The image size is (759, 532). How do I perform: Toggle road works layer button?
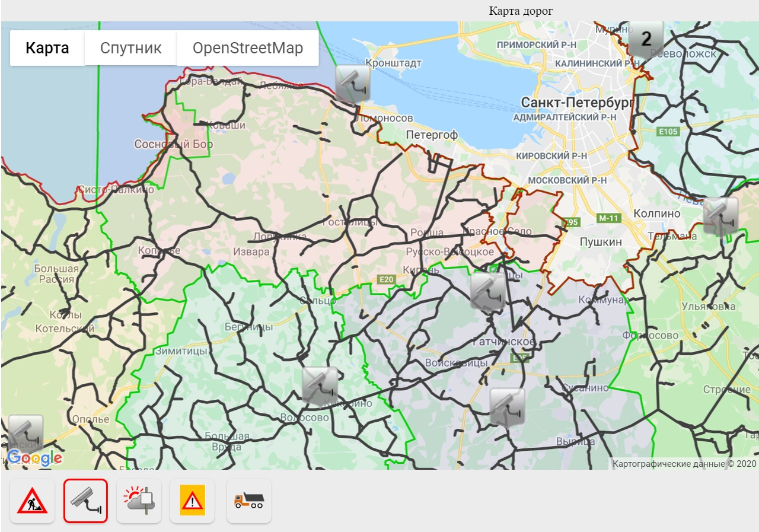(x=33, y=501)
